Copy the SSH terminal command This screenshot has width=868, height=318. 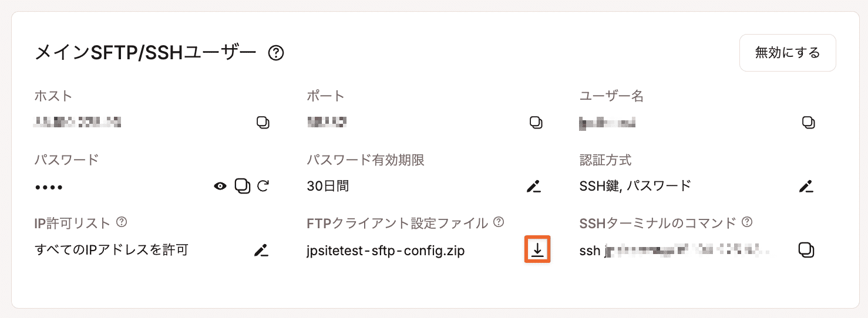[x=806, y=250]
